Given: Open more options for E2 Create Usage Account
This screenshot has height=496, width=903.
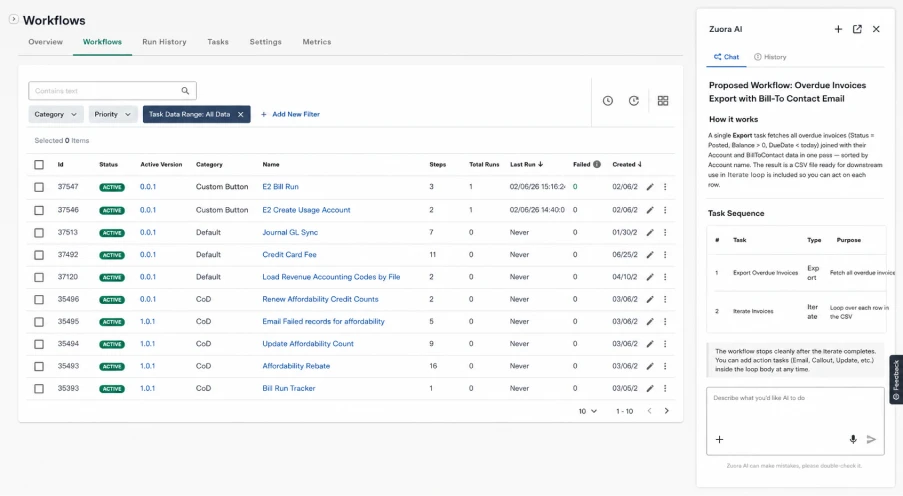Looking at the screenshot, I should click(x=665, y=210).
